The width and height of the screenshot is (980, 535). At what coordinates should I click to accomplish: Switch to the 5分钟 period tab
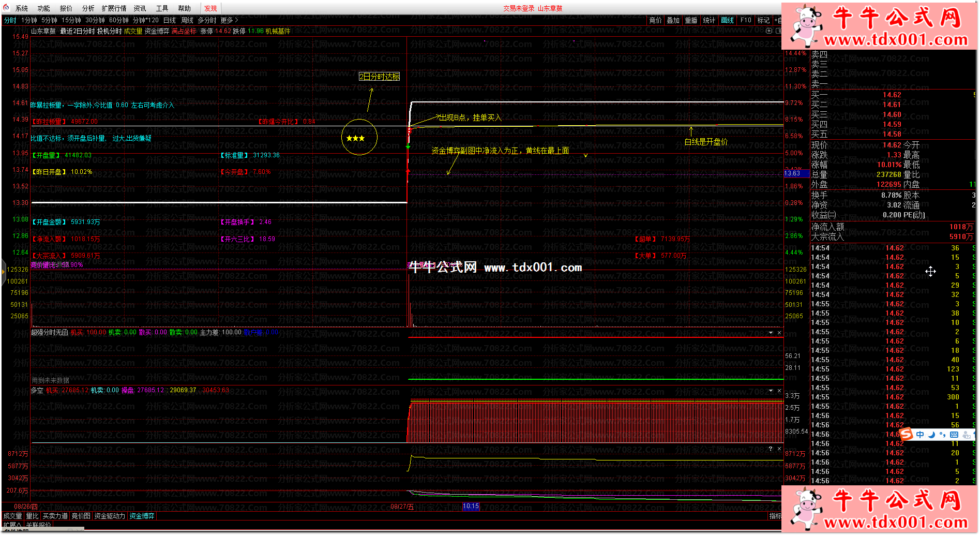point(50,20)
